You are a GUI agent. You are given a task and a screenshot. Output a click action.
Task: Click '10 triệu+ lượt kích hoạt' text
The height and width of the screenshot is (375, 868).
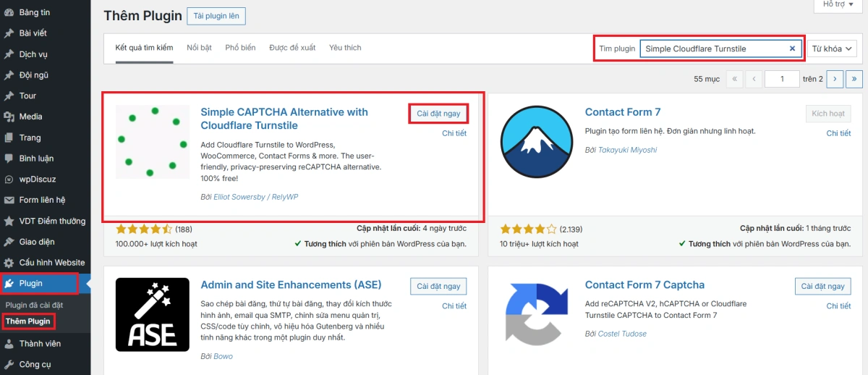540,244
